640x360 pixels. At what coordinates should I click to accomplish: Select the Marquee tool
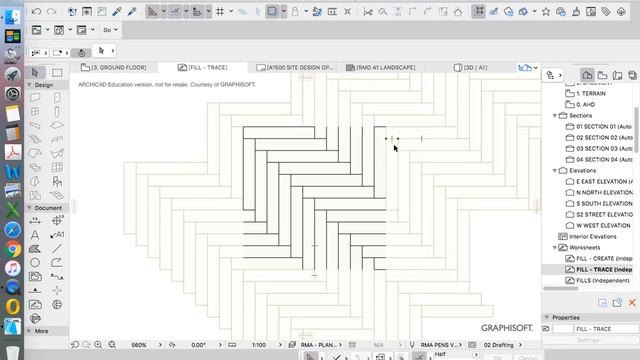(57, 73)
